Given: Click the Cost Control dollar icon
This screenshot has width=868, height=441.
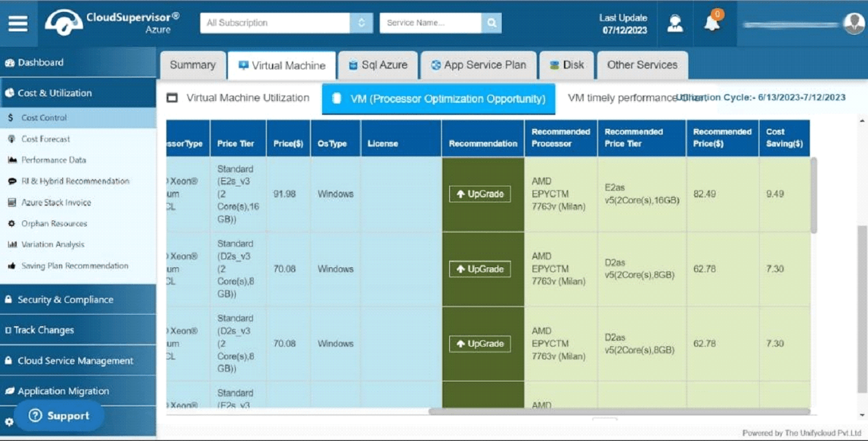Looking at the screenshot, I should tap(11, 118).
